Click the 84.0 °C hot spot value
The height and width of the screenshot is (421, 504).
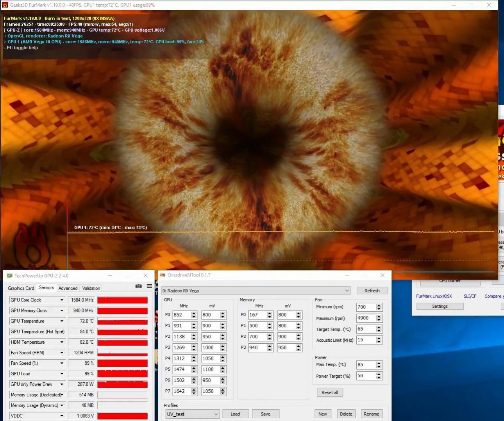click(x=82, y=332)
